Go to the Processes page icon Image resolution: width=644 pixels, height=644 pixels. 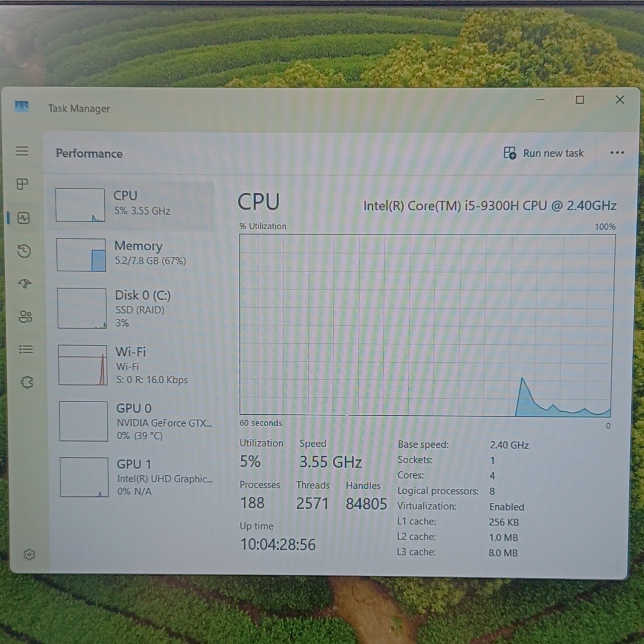22,184
